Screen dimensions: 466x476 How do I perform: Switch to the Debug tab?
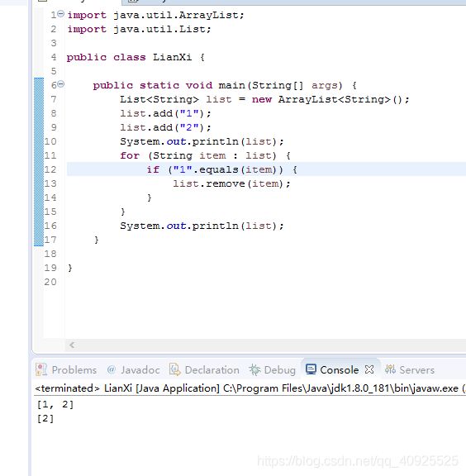click(273, 369)
